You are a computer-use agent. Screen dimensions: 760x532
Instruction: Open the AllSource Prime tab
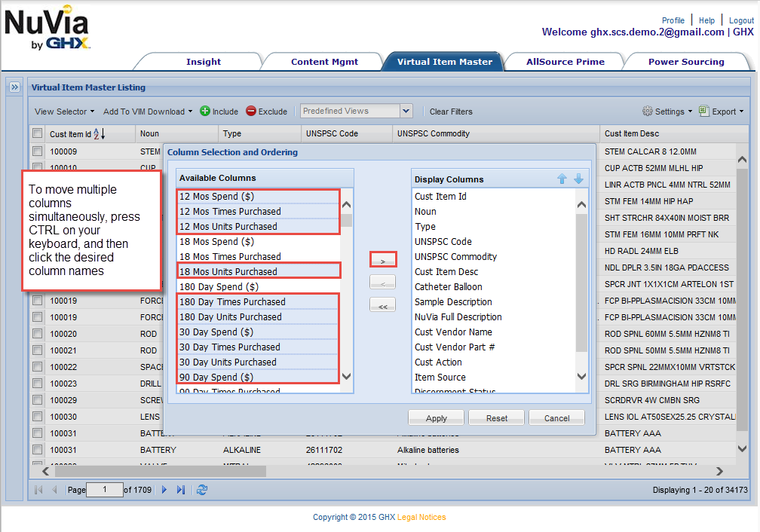(x=565, y=62)
